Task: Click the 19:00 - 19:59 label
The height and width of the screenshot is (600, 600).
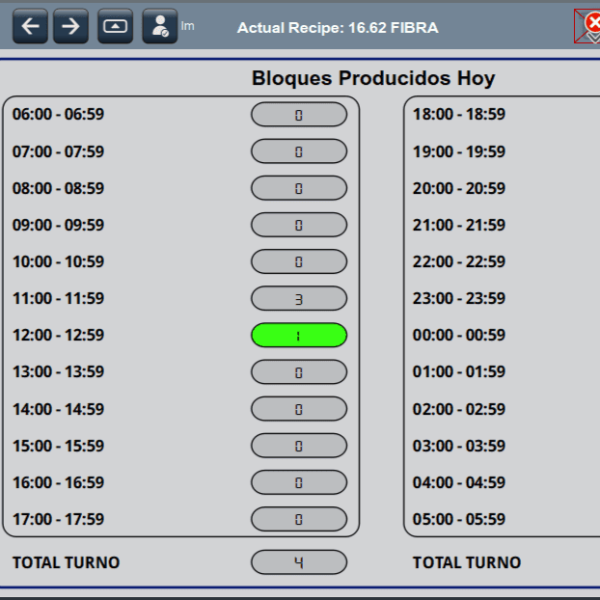Action: (x=459, y=152)
